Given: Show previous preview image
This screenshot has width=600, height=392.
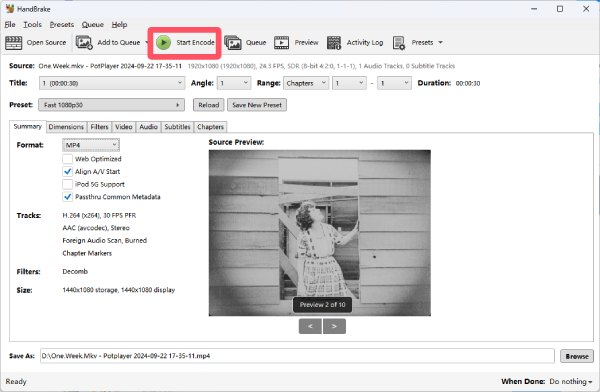Looking at the screenshot, I should click(x=310, y=326).
